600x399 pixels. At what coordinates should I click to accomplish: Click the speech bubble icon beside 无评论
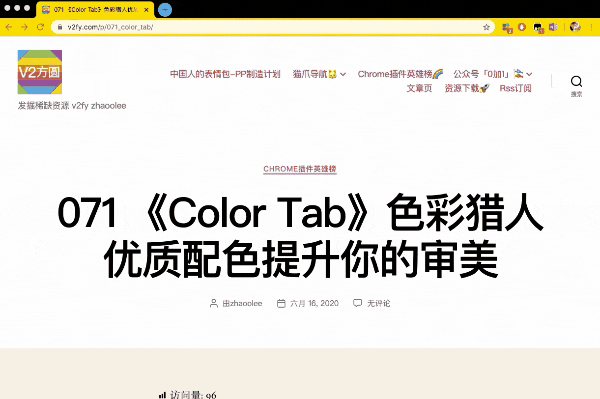(x=357, y=303)
